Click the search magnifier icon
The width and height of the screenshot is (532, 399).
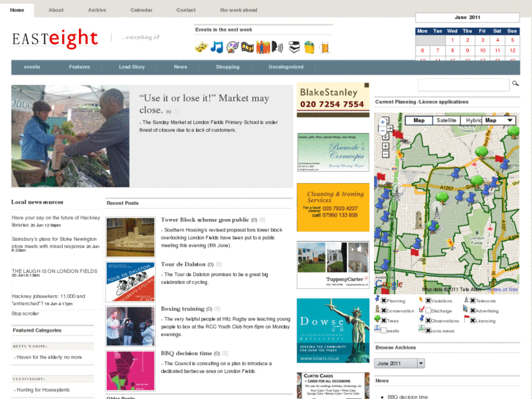pos(515,83)
